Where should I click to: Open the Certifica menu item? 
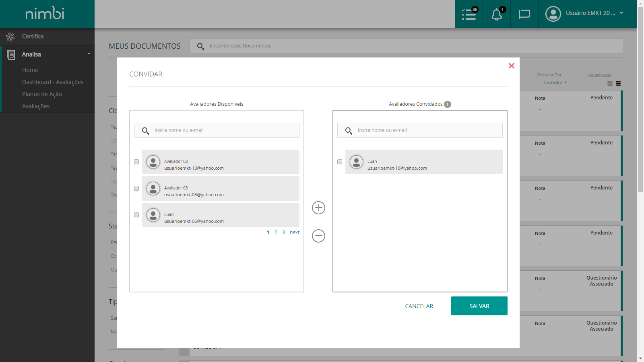coord(33,36)
